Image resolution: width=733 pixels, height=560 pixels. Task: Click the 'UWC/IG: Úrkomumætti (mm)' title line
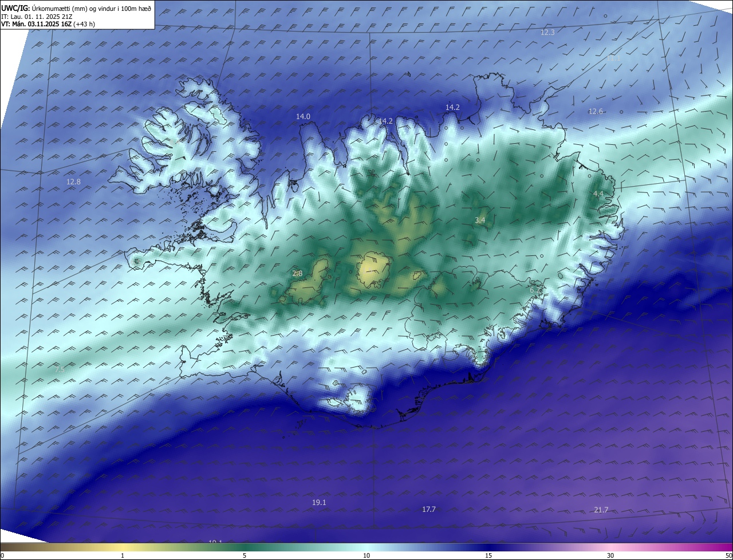76,8
